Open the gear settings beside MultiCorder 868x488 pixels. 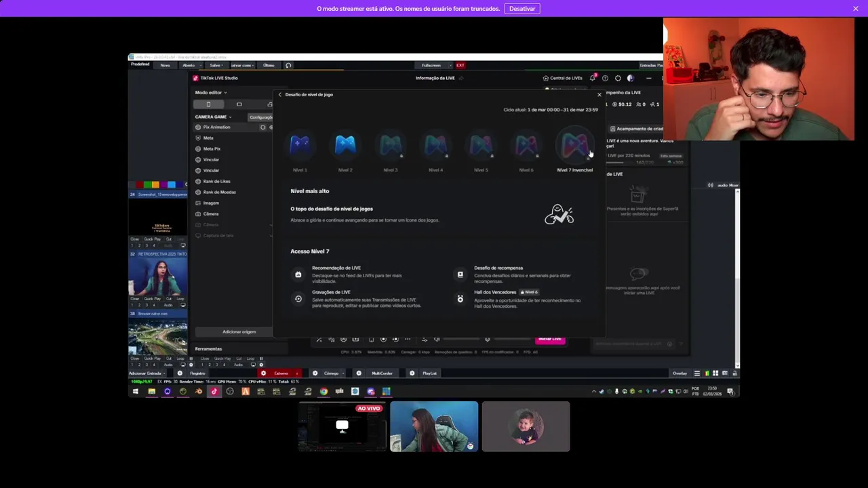(x=359, y=373)
